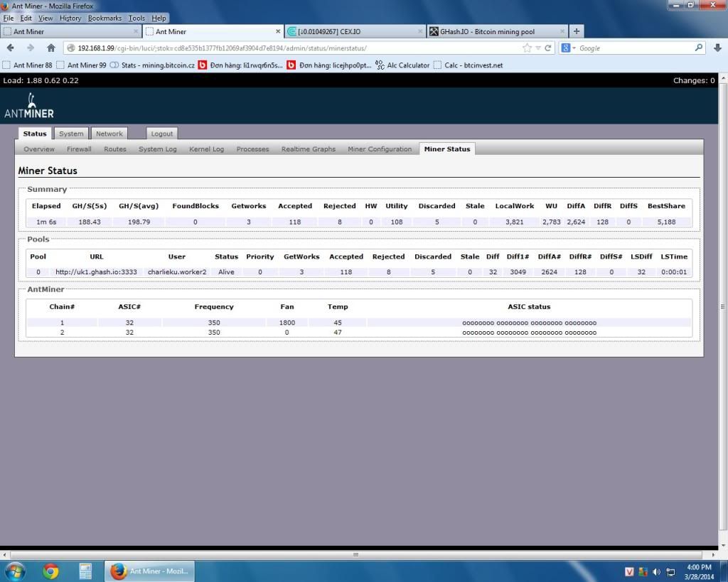Screen dimensions: 728x582
Task: Click the vertical page scrollbar
Action: tap(723, 306)
